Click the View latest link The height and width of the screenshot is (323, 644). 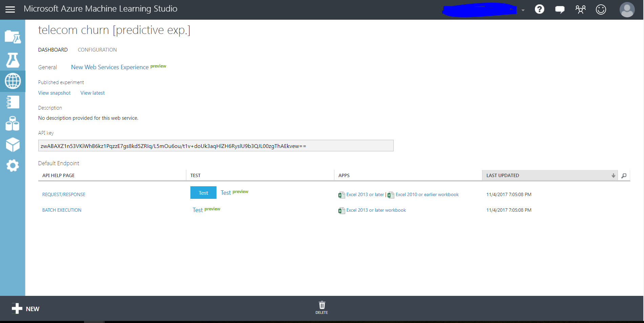click(92, 93)
